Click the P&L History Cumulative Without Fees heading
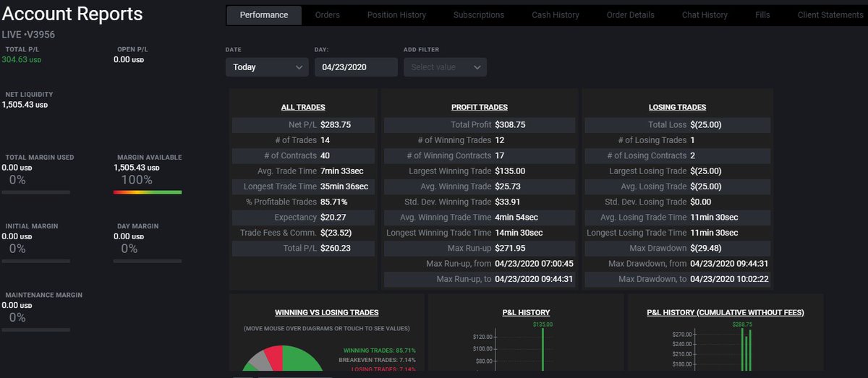868x378 pixels. click(726, 313)
